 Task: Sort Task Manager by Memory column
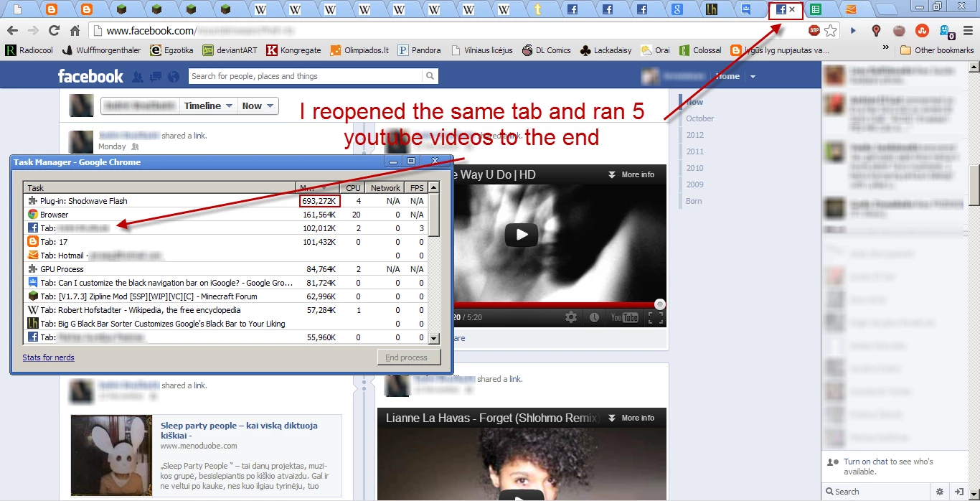point(318,187)
